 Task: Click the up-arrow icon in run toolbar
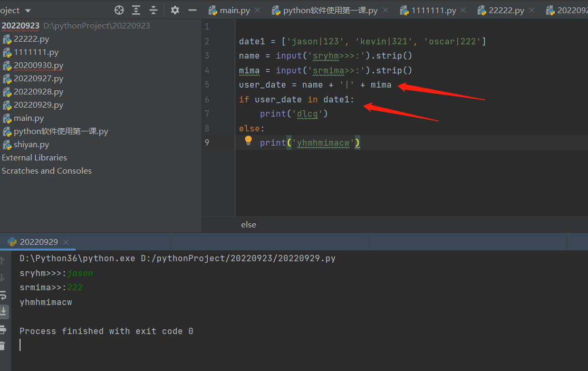3,260
